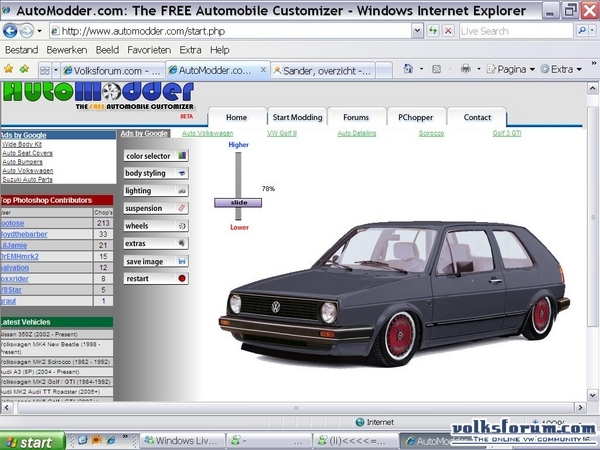This screenshot has width=600, height=450.
Task: Open the Quick Tabs grid icon
Action: click(x=45, y=70)
